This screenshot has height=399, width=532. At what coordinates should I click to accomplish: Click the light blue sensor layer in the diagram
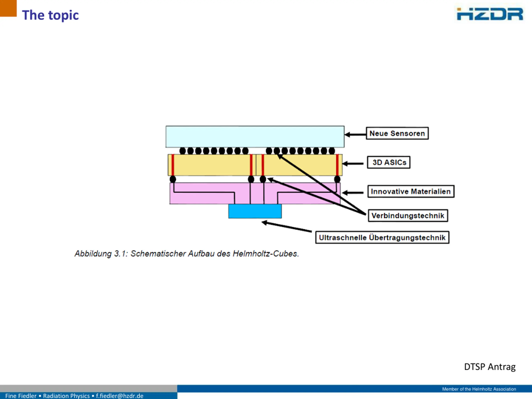(255, 137)
